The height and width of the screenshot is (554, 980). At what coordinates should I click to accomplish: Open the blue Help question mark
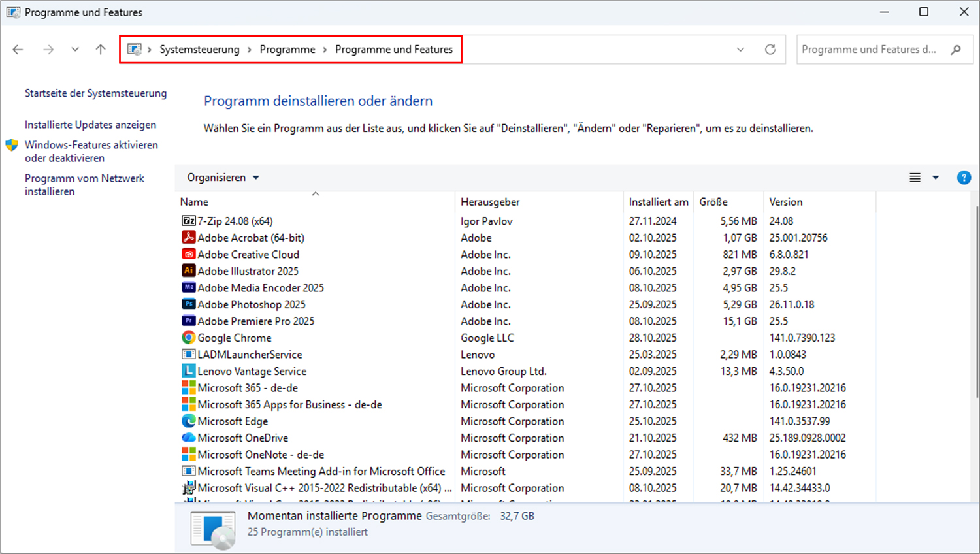click(964, 177)
